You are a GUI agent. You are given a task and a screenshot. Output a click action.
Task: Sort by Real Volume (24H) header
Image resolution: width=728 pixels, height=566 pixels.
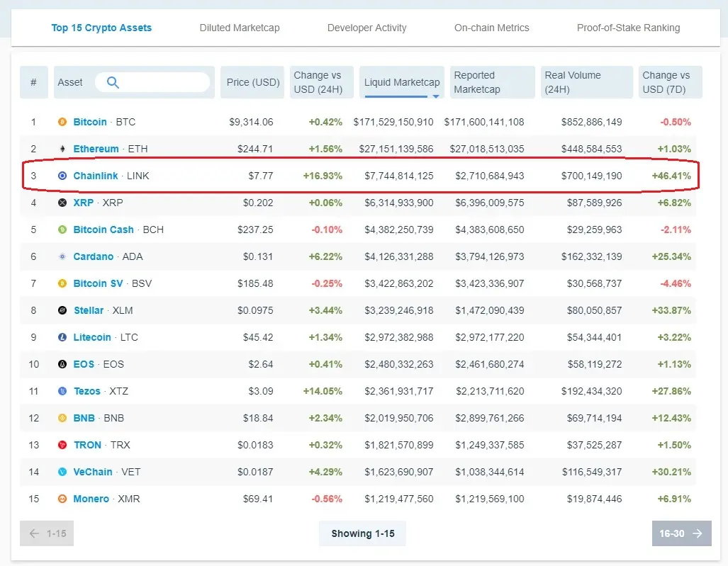point(586,82)
